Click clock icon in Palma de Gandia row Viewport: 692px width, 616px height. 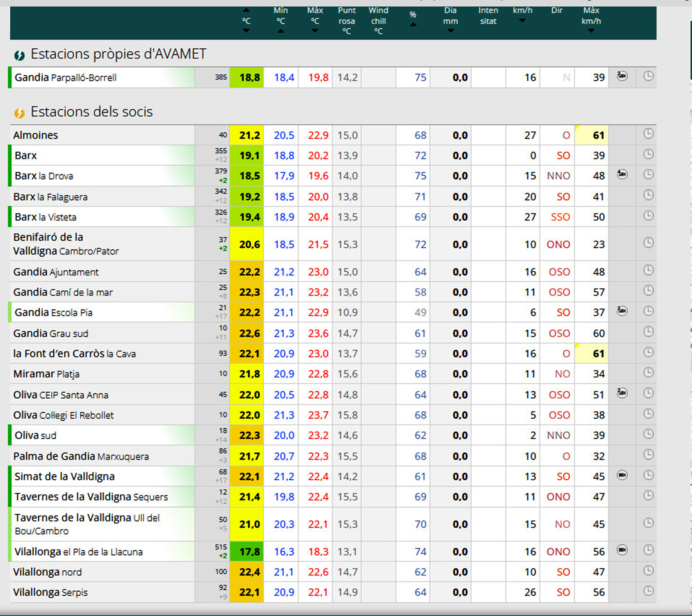648,455
